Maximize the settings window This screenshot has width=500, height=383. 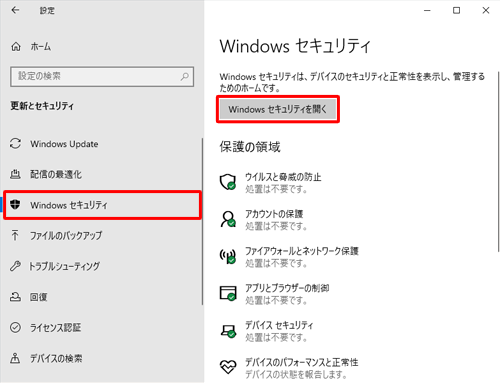click(456, 11)
